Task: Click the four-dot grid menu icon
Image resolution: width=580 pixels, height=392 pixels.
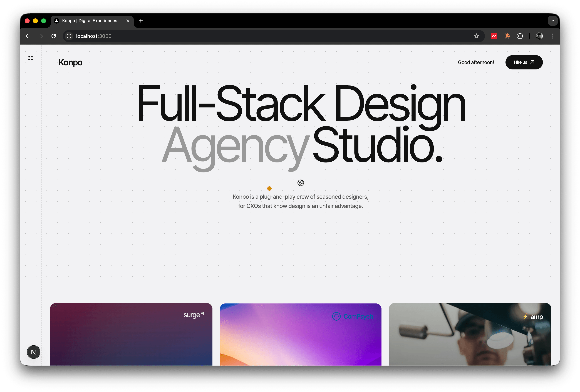Action: coord(30,58)
